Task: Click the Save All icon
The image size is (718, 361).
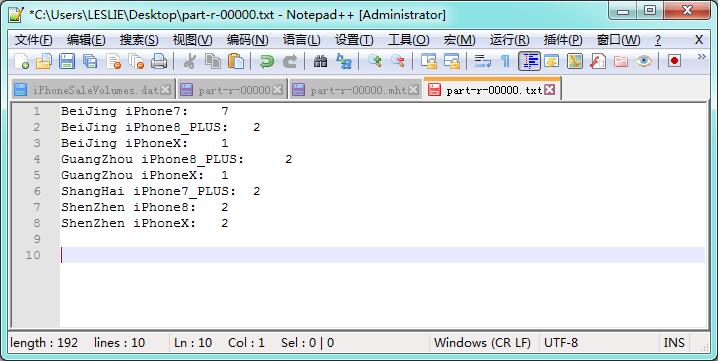Action: (x=90, y=61)
